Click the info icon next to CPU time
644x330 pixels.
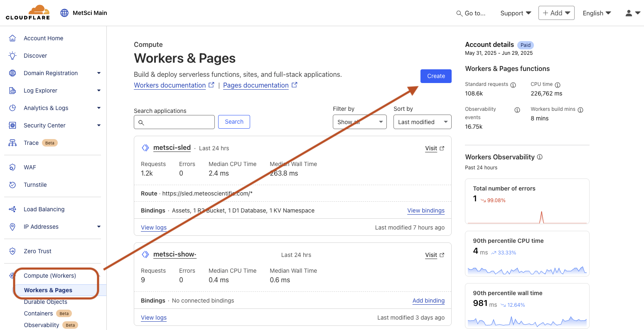[558, 84]
